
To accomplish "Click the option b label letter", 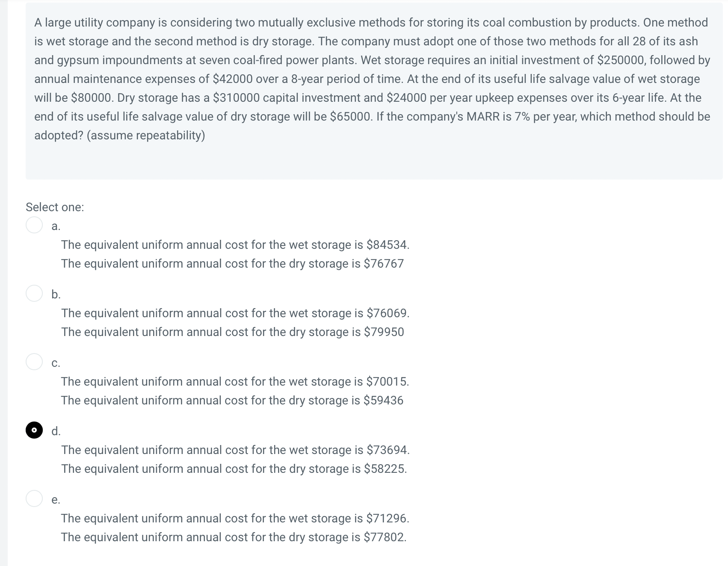I will [56, 294].
